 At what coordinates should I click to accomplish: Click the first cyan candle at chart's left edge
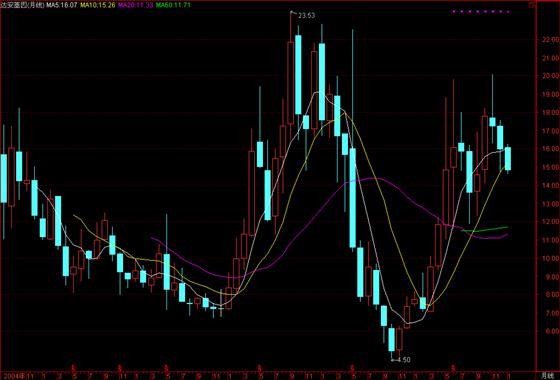[4, 178]
